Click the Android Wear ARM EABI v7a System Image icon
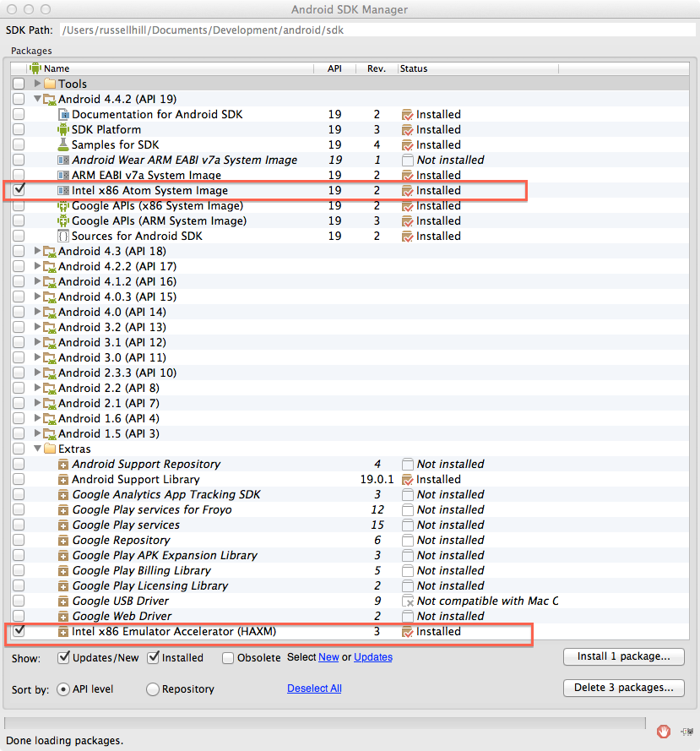 pyautogui.click(x=63, y=160)
